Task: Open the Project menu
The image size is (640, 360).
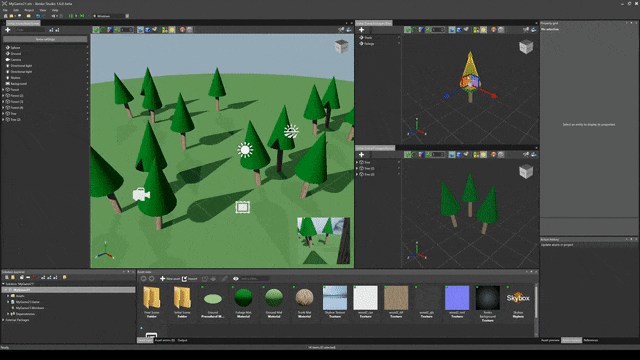Action: 29,10
